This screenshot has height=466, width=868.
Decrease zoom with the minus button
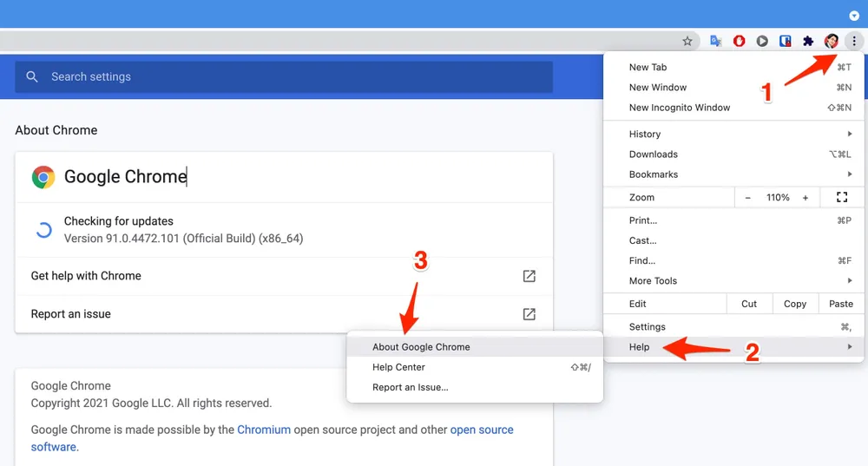click(x=748, y=198)
